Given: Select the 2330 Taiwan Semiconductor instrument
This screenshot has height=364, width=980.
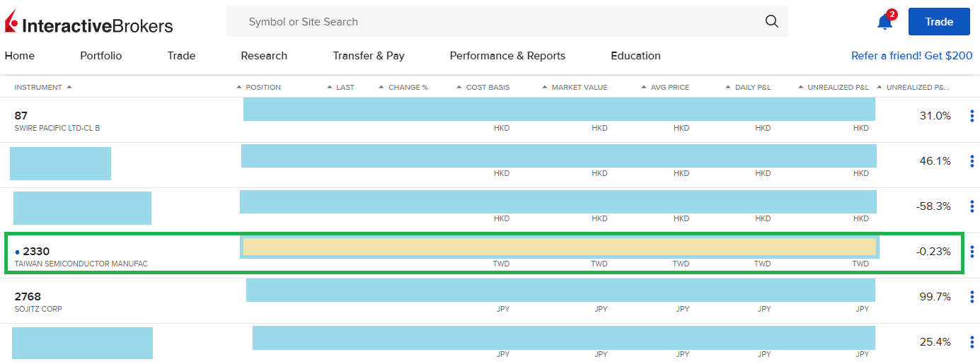Looking at the screenshot, I should pyautogui.click(x=81, y=257).
